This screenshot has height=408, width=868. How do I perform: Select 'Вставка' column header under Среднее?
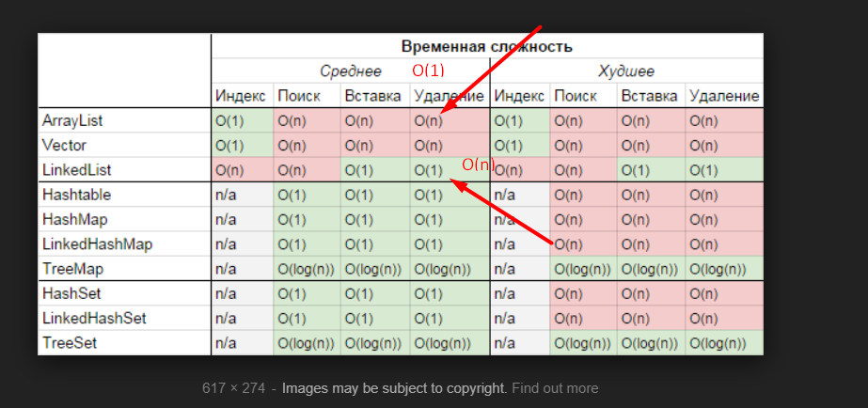click(x=372, y=96)
